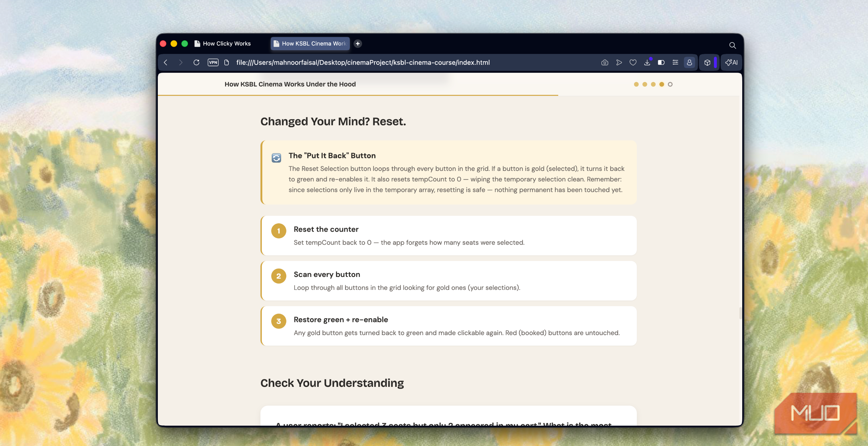Go back with the browser back arrow

tap(166, 63)
